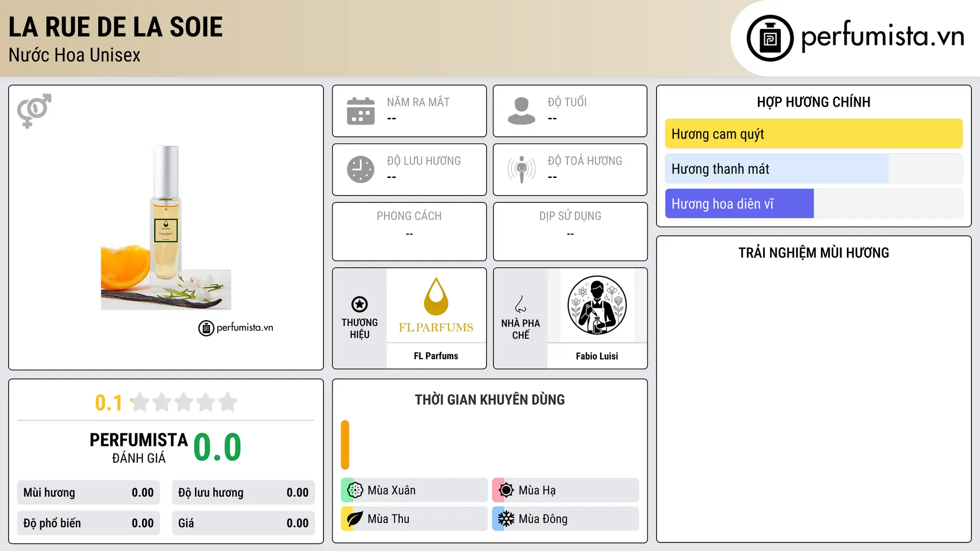The image size is (980, 551).
Task: Click the unisex gender symbol icon
Action: click(34, 111)
